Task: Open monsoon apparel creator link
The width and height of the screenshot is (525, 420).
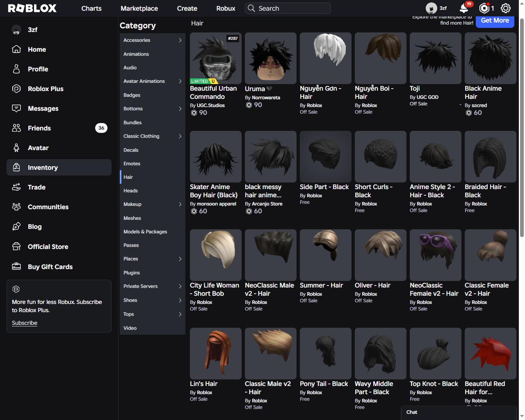Action: pyautogui.click(x=217, y=204)
